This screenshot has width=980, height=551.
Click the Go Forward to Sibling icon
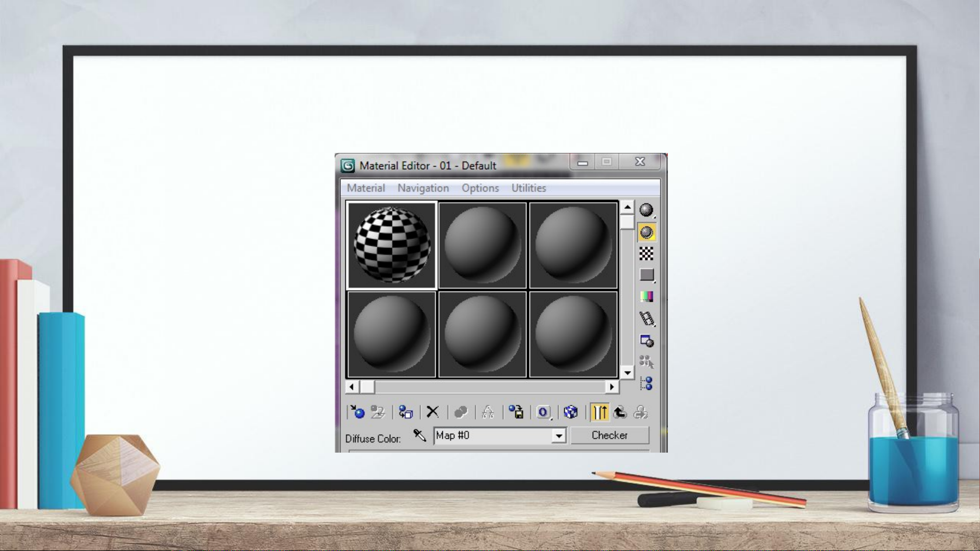tap(641, 412)
